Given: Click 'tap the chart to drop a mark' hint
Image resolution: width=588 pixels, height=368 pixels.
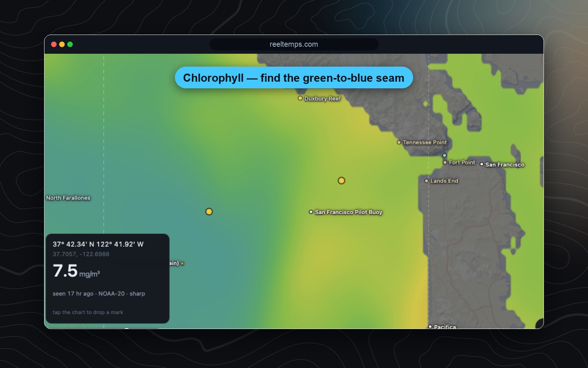Looking at the screenshot, I should pyautogui.click(x=88, y=312).
